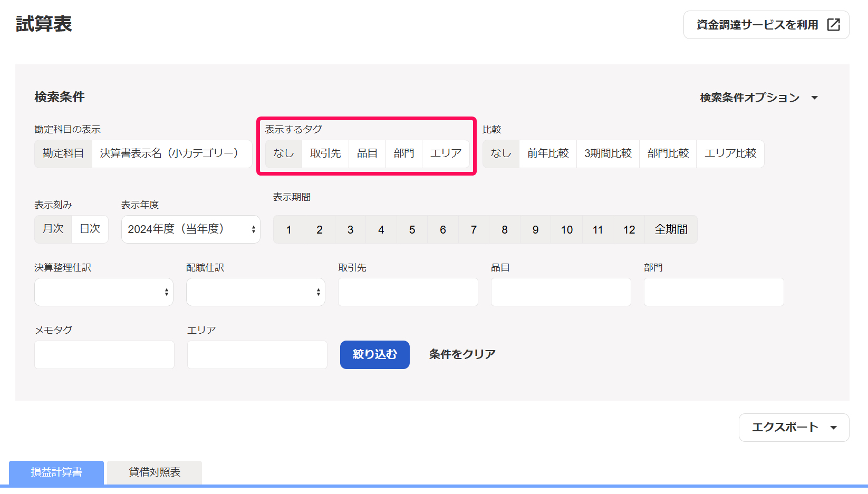
Task: Select 全期間 display period
Action: [671, 229]
